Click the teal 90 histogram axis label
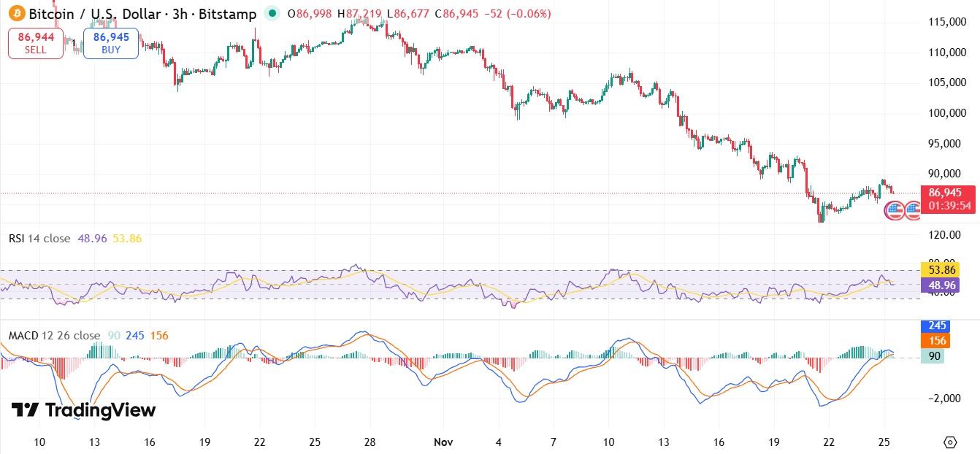The image size is (980, 454). [x=933, y=356]
